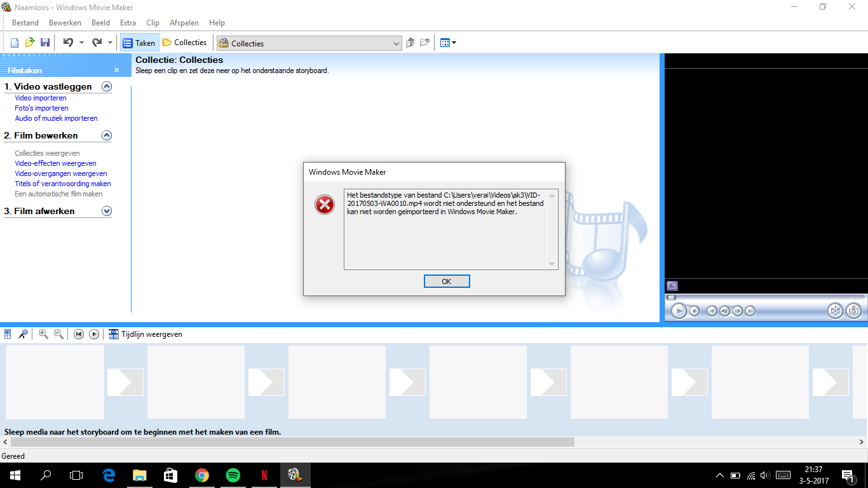Screen dimensions: 868x488
Task: Open Google Chrome from the taskbar
Action: [x=202, y=475]
